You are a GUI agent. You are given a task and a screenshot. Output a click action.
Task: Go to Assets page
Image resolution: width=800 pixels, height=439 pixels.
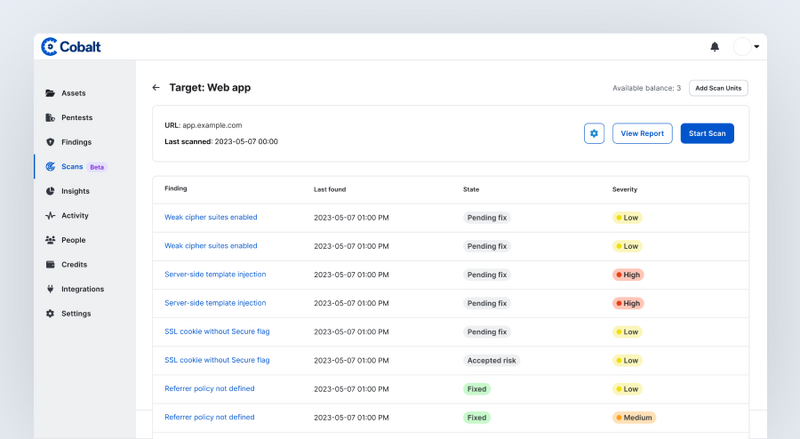coord(73,93)
